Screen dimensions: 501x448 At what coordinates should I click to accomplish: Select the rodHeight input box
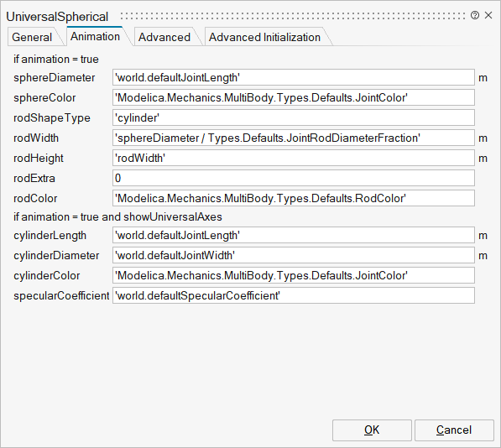[294, 158]
